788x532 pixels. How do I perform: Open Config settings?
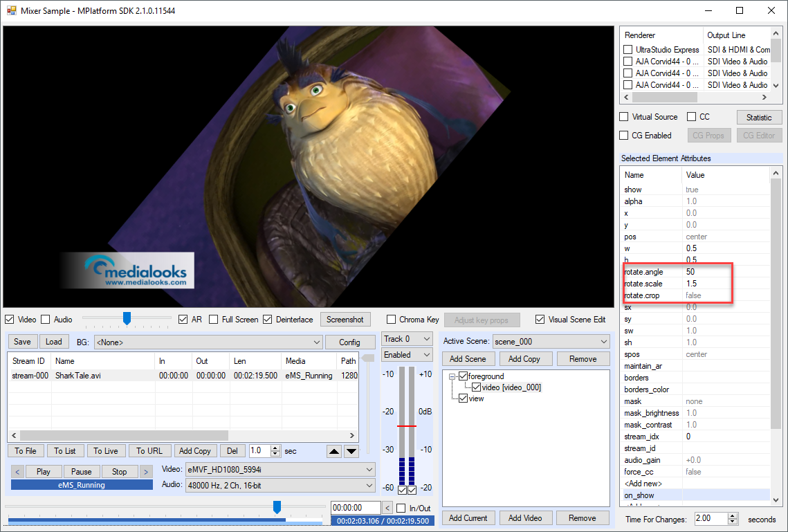tap(350, 342)
